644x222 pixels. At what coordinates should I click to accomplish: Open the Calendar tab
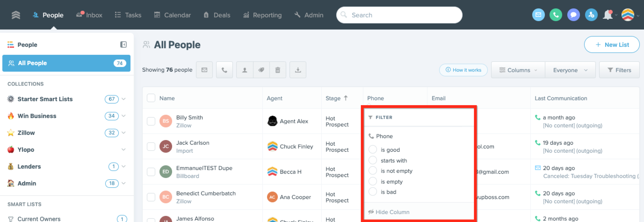pyautogui.click(x=172, y=15)
